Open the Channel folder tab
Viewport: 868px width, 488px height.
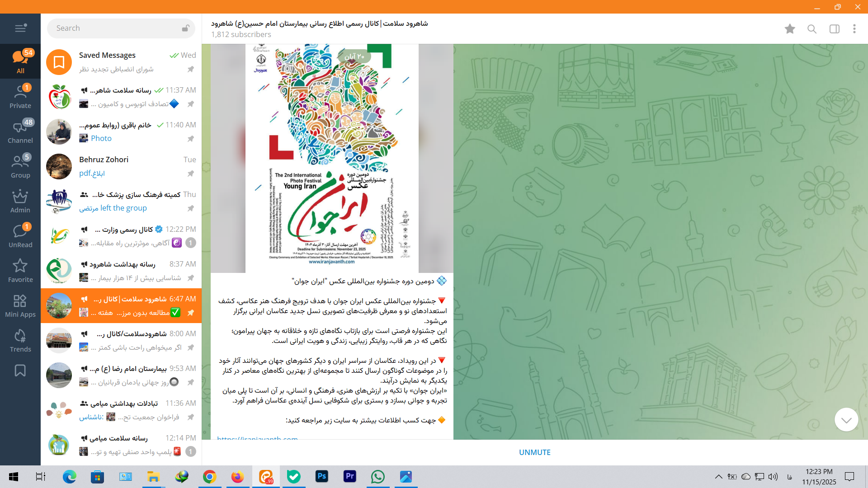pos(20,132)
